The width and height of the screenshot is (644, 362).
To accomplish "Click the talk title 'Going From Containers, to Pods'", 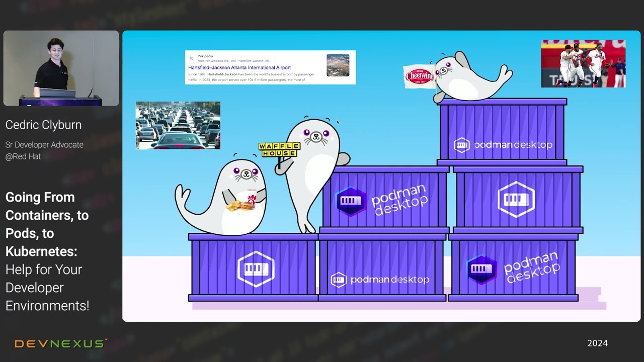I will 47,224.
